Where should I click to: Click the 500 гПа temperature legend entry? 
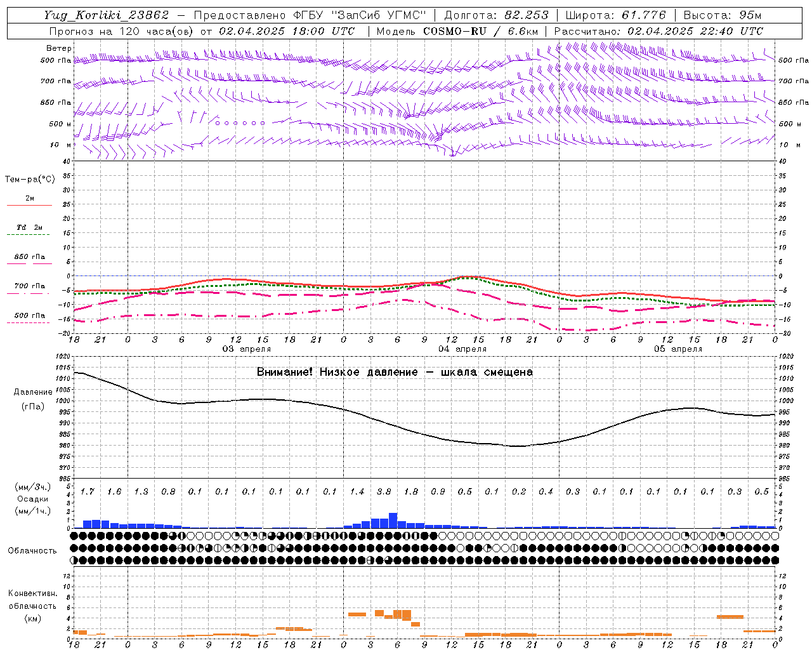click(30, 315)
